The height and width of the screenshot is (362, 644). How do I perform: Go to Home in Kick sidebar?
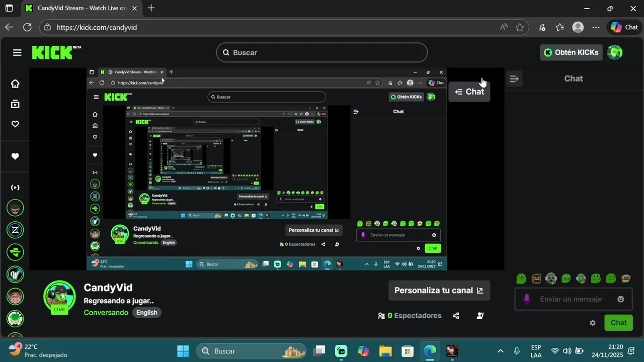pos(15,84)
